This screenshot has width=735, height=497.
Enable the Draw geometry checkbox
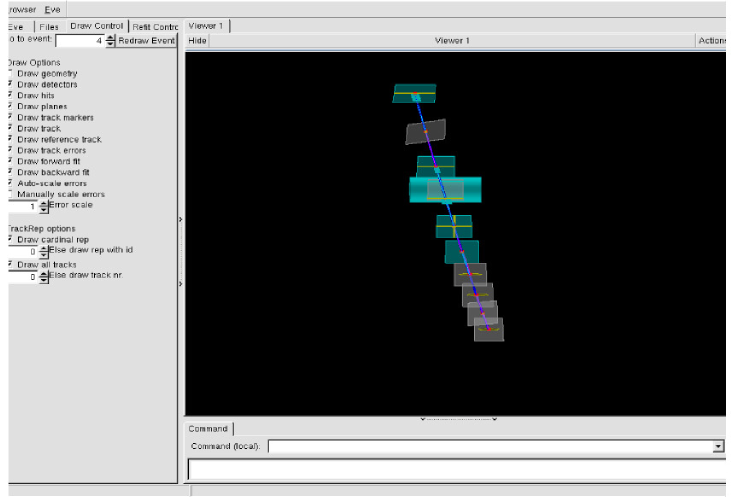pyautogui.click(x=10, y=74)
